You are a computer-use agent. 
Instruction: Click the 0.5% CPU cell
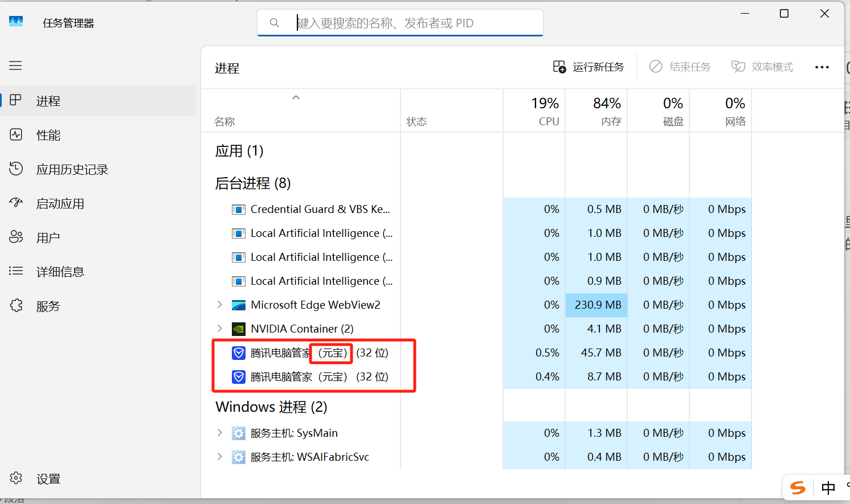pos(534,353)
